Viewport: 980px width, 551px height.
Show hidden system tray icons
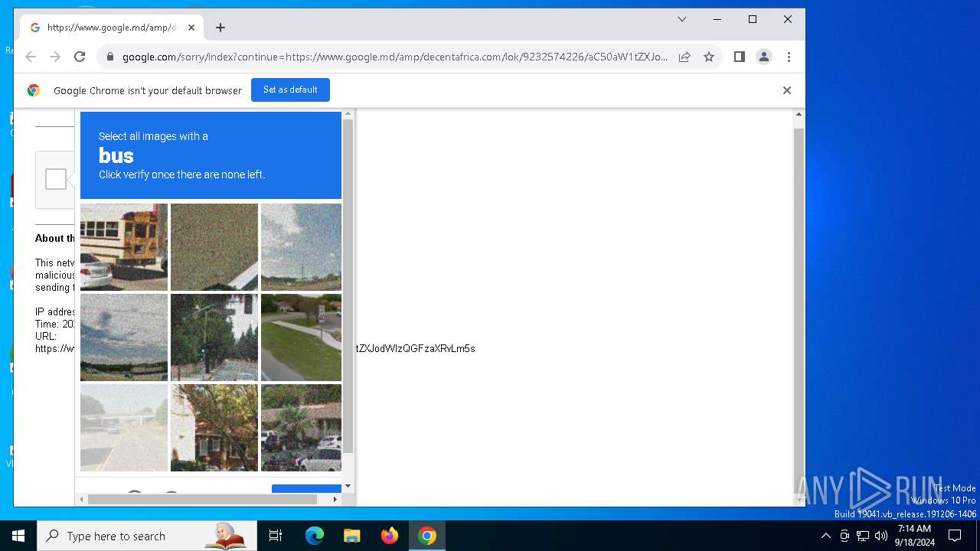[x=825, y=536]
